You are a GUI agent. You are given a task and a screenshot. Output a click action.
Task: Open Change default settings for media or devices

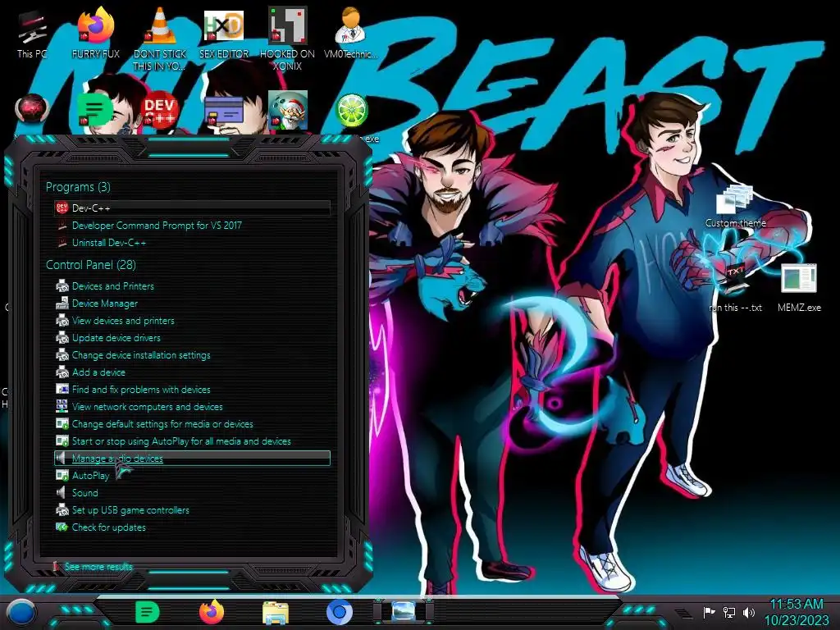[x=192, y=424]
